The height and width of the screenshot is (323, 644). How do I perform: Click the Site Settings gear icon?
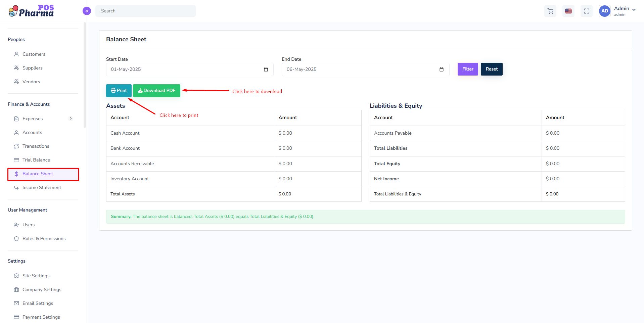pyautogui.click(x=16, y=276)
